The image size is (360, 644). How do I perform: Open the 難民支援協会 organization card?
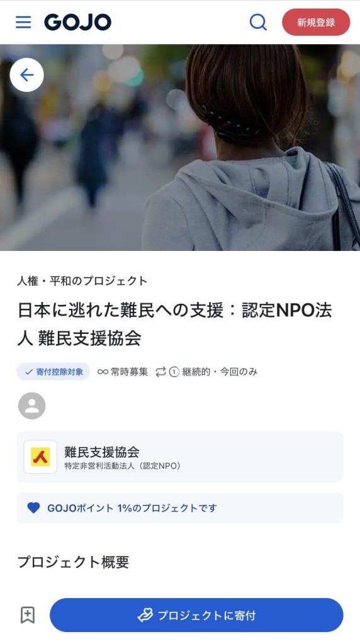180,457
